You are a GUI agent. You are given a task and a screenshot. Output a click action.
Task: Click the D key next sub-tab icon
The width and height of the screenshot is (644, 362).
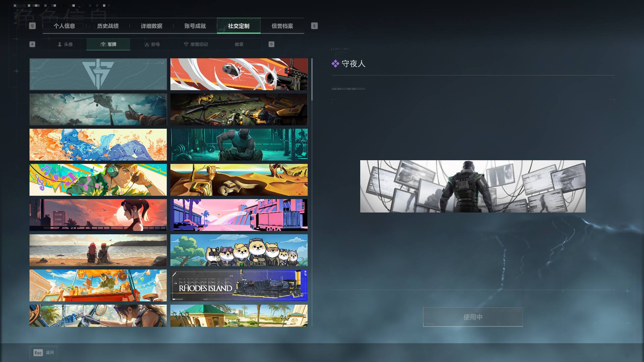click(271, 44)
